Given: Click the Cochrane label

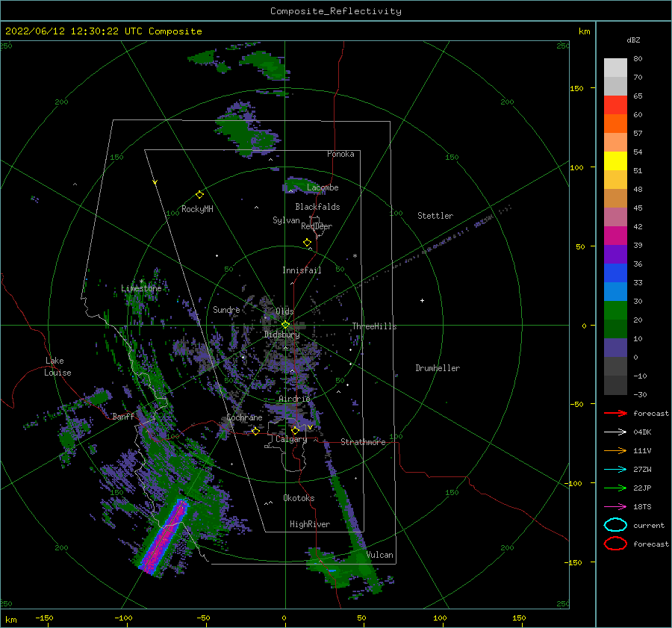Looking at the screenshot, I should click(x=244, y=417).
